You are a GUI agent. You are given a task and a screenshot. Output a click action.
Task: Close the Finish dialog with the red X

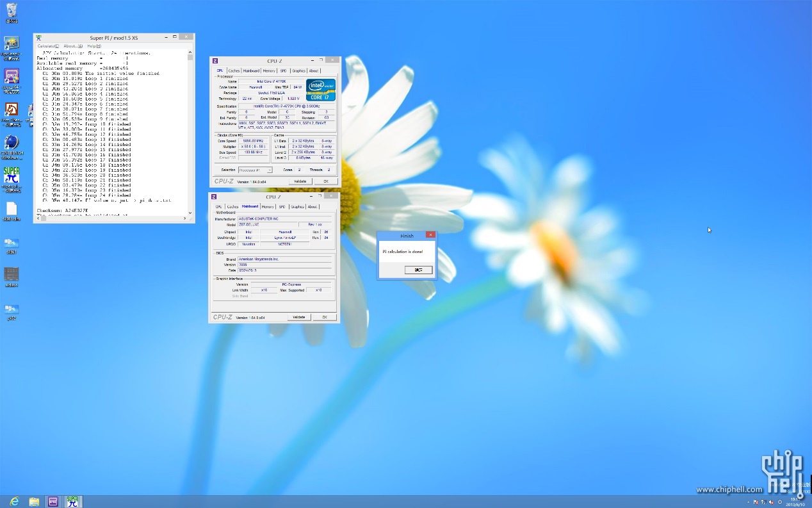[x=430, y=235]
